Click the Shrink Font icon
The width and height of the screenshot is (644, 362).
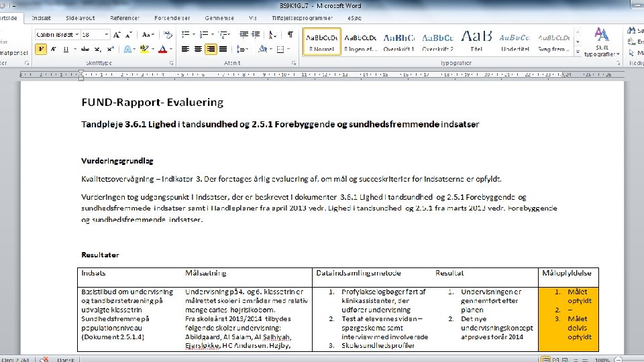[129, 34]
